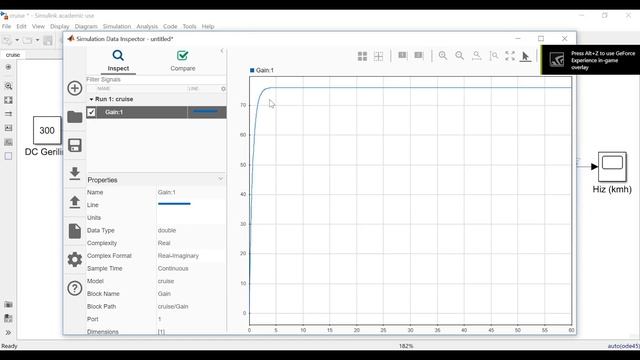Image resolution: width=640 pixels, height=360 pixels.
Task: Select the cruise model tab in Simulink
Action: click(x=13, y=55)
